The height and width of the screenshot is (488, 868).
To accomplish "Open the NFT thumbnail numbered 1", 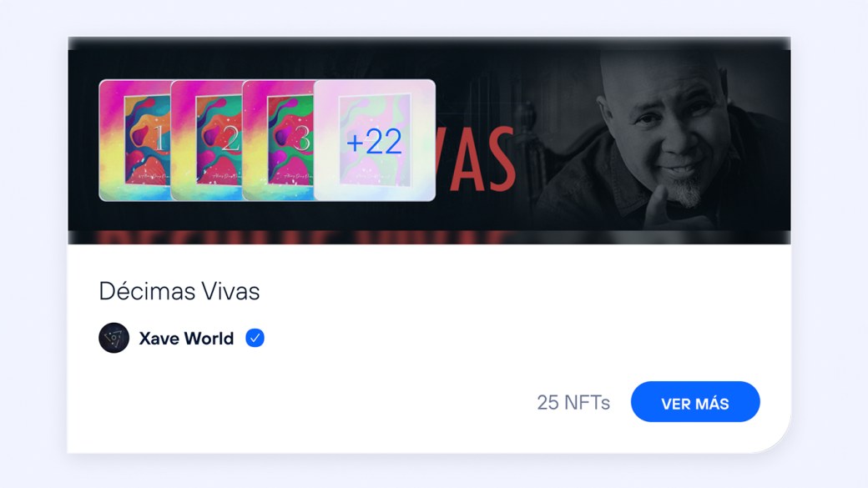I will coord(134,140).
